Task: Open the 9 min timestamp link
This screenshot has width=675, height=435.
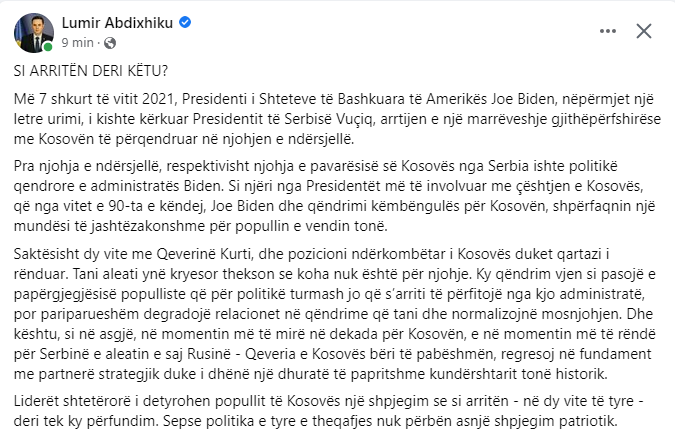Action: (x=77, y=43)
